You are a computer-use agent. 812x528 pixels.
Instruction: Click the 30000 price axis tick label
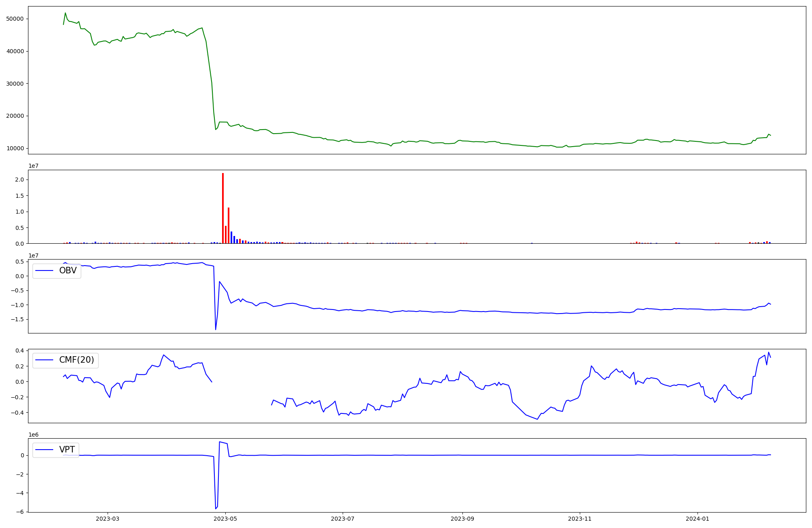pyautogui.click(x=15, y=84)
